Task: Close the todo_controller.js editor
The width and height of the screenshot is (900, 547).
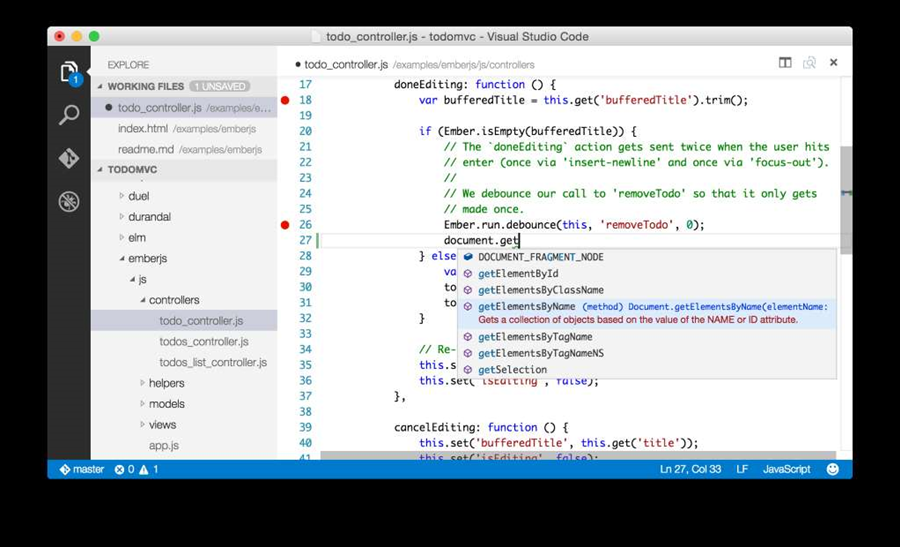Action: pyautogui.click(x=833, y=63)
